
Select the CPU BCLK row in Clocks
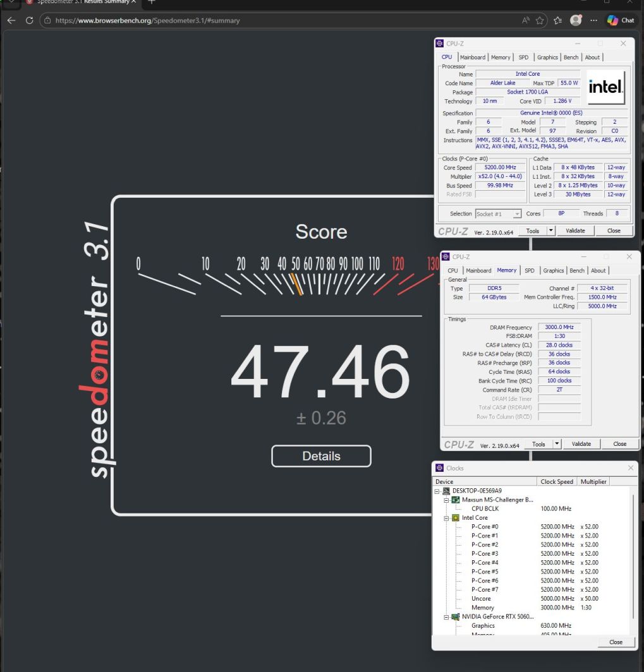[532, 508]
